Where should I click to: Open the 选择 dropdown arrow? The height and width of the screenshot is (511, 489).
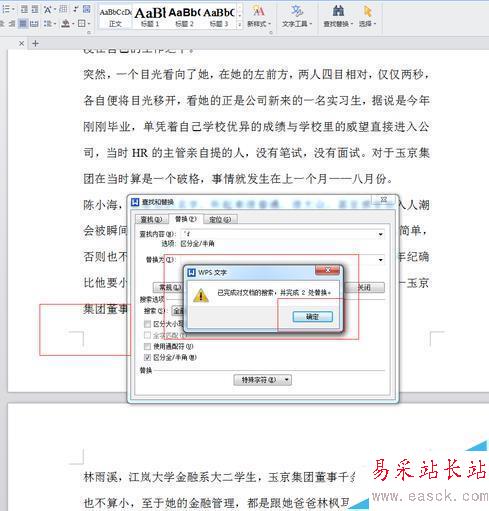pos(375,24)
